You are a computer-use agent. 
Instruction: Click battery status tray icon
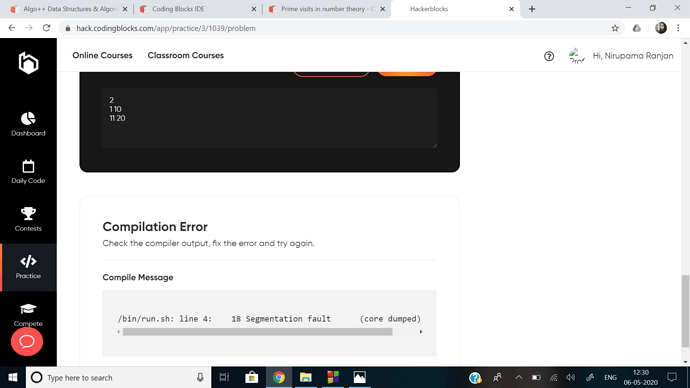point(536,377)
